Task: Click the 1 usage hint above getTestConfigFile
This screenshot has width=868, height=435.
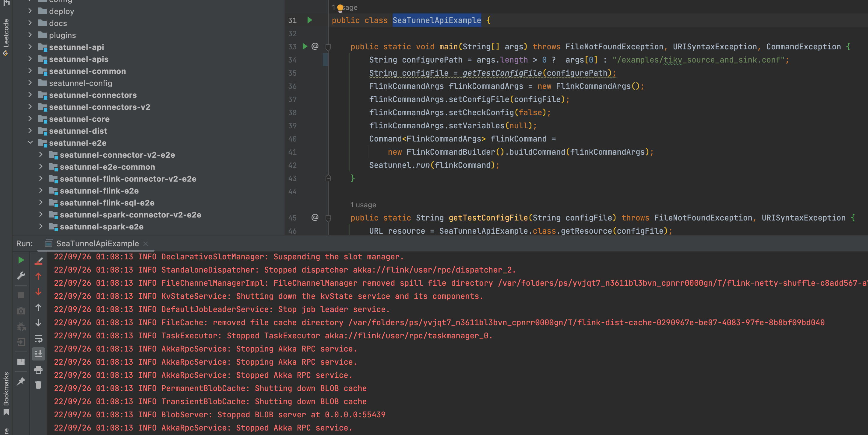Action: (363, 205)
